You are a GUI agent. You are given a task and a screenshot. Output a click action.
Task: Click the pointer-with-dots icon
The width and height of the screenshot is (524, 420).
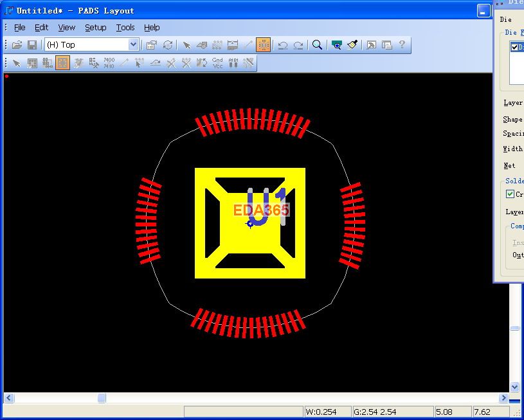[x=139, y=63]
